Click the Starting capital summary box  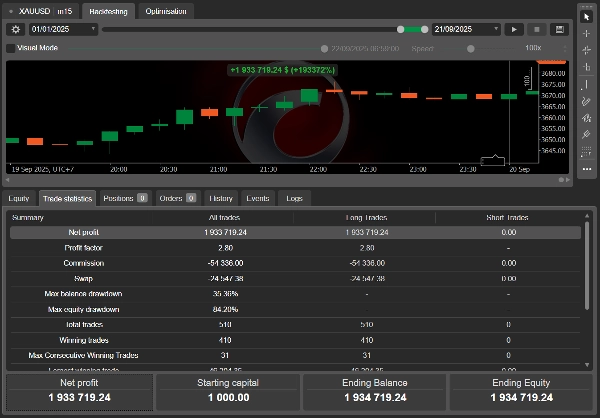coord(228,392)
